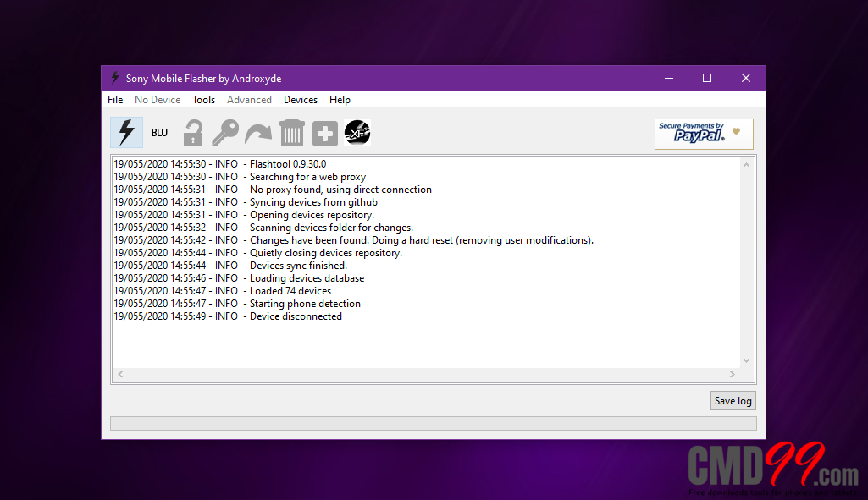This screenshot has height=500, width=868.
Task: Open the No Device menu
Action: 158,100
